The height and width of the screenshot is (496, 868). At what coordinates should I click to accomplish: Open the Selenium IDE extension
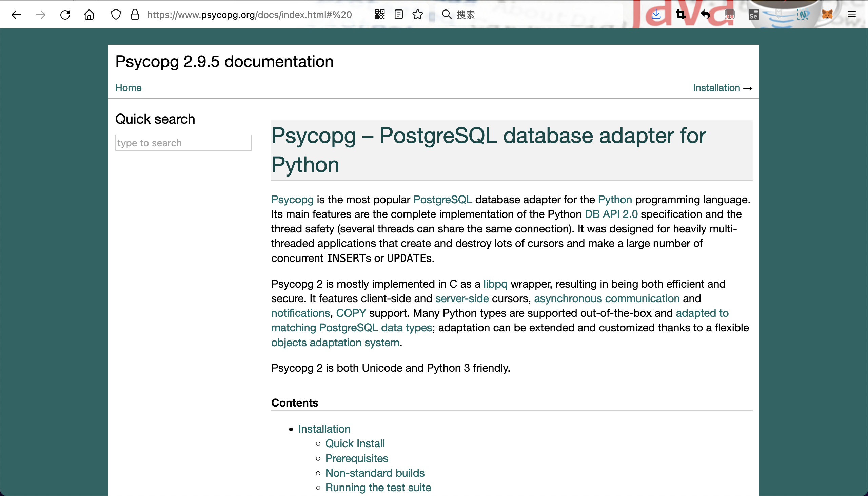754,15
